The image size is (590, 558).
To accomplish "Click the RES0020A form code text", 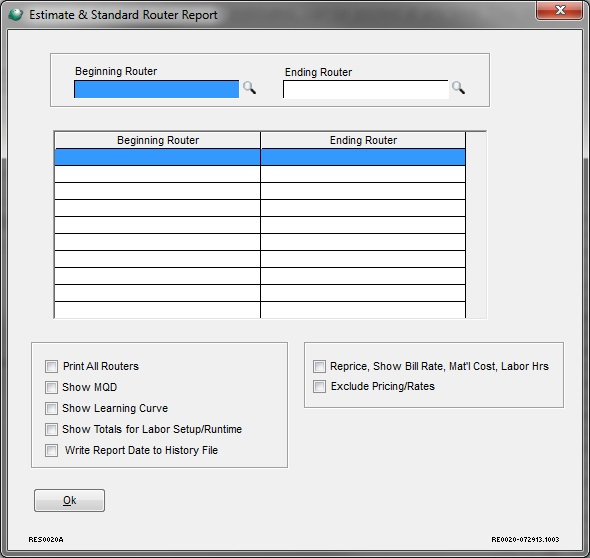I will pyautogui.click(x=46, y=540).
